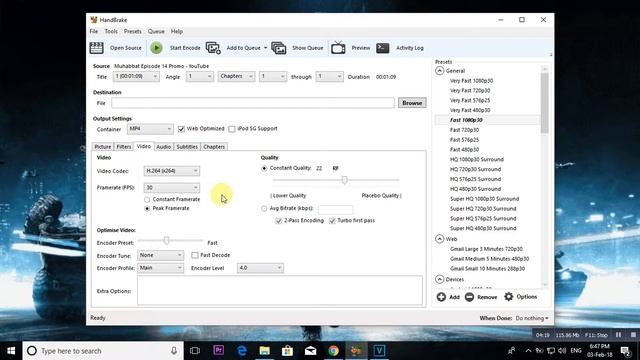
Task: Launch Microsoft Edge from the taskbar
Action: point(242,351)
